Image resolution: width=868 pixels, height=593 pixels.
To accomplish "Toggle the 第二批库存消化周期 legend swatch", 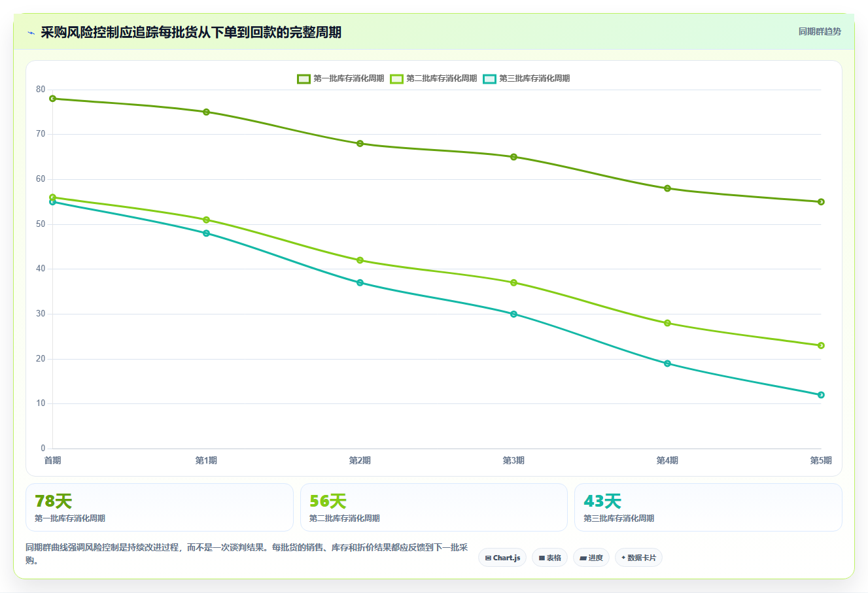I will pyautogui.click(x=396, y=78).
